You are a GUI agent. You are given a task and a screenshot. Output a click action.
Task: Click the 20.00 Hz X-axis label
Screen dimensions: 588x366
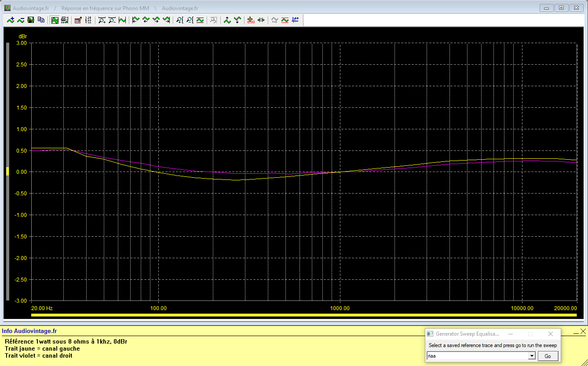(42, 308)
